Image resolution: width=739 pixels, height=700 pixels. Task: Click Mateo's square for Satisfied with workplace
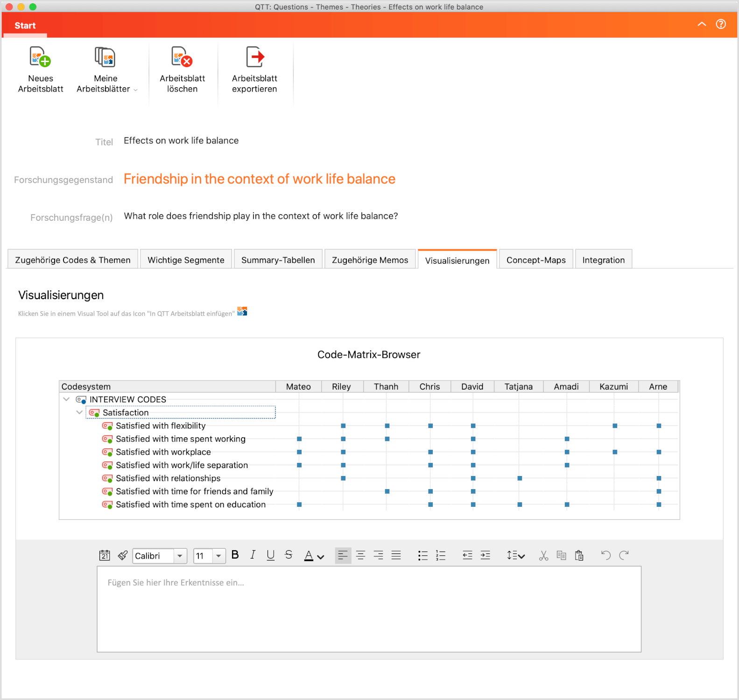pyautogui.click(x=299, y=452)
